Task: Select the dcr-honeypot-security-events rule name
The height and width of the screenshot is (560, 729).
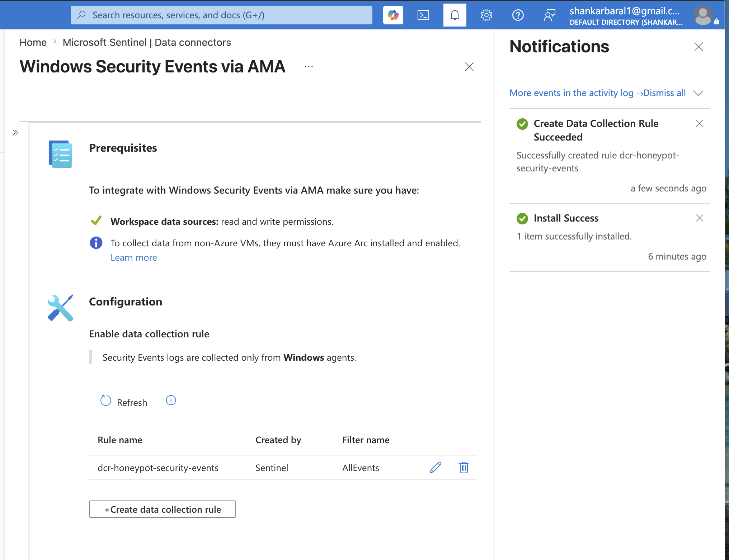Action: [158, 468]
